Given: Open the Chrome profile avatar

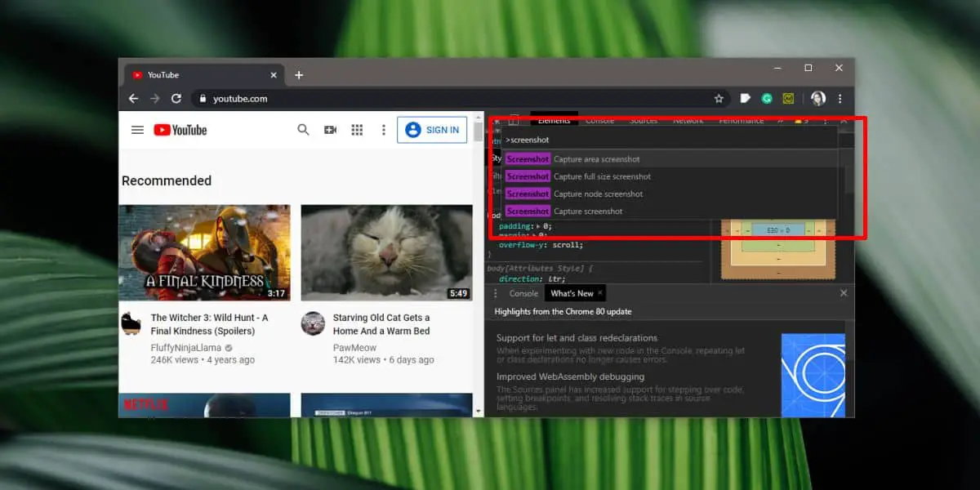Looking at the screenshot, I should click(818, 98).
